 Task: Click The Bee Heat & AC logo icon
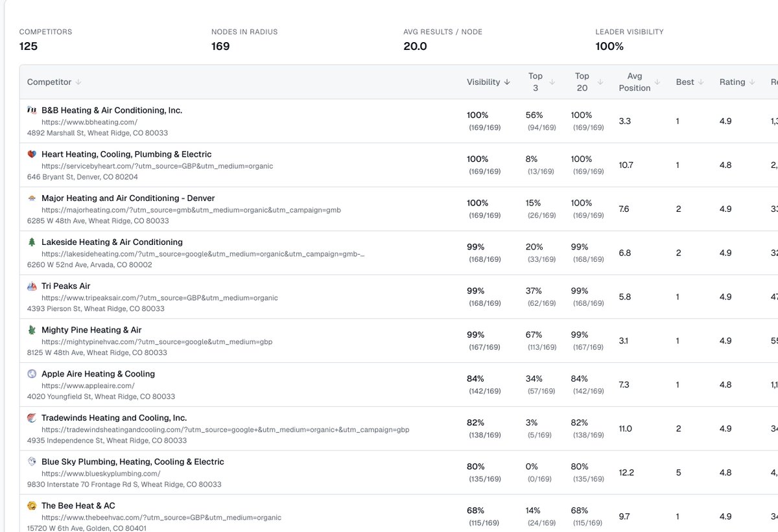coord(32,505)
